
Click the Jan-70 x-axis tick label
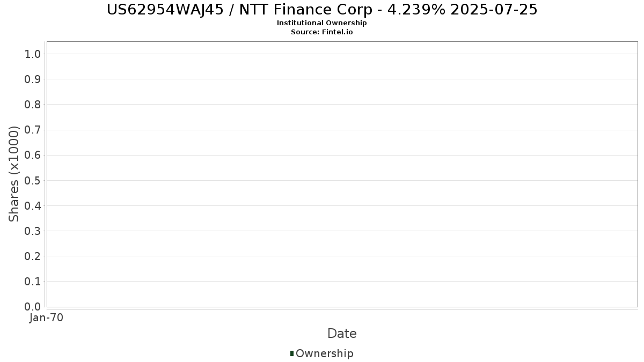(x=47, y=318)
